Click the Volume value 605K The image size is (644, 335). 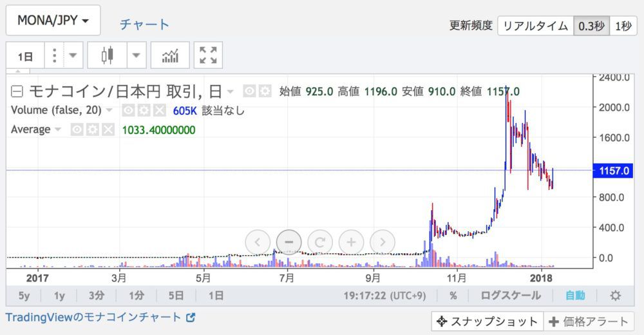pos(185,111)
